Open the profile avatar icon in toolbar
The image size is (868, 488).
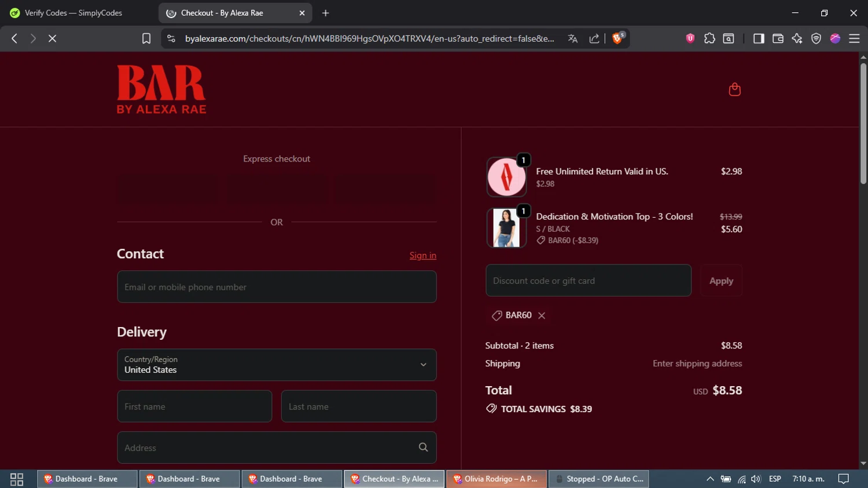(x=835, y=38)
